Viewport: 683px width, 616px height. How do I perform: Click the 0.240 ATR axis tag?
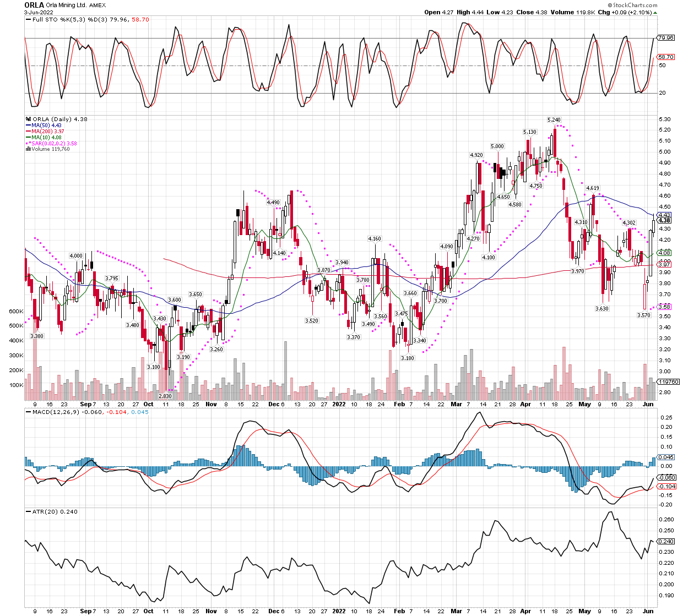point(666,542)
